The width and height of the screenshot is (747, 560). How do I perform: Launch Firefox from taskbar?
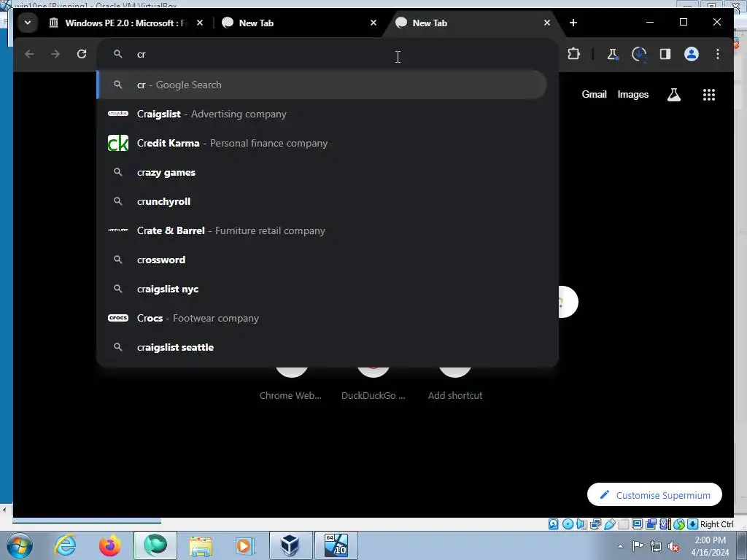tap(109, 545)
